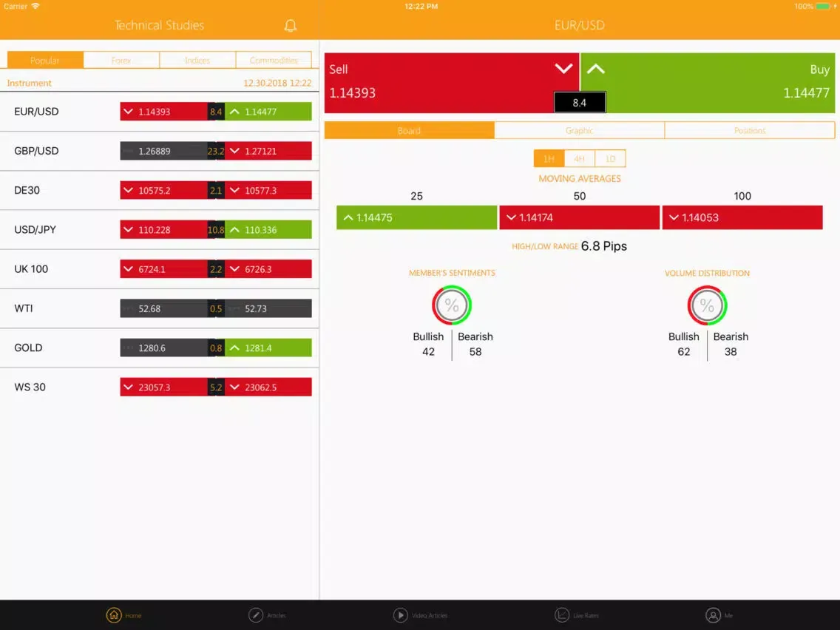Click WS 30 buy price 23062.5
The width and height of the screenshot is (840, 630).
[268, 387]
